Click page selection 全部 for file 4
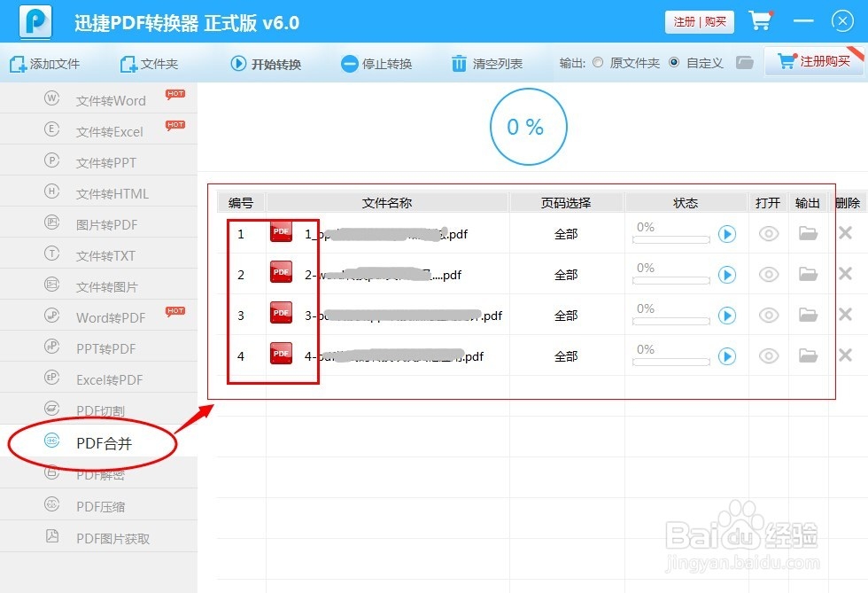The height and width of the screenshot is (593, 868). (x=566, y=356)
